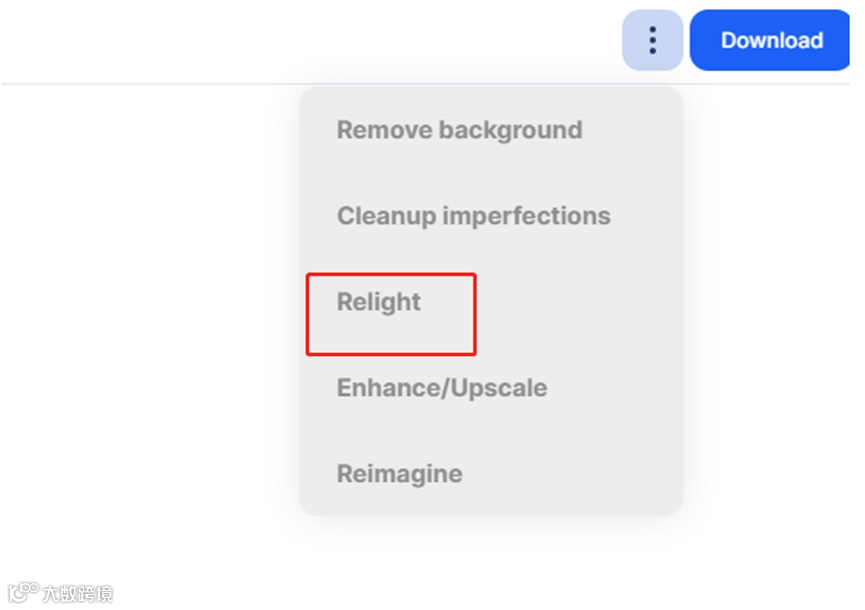
Task: Fix blemishes using Cleanup imperfections
Action: click(473, 216)
